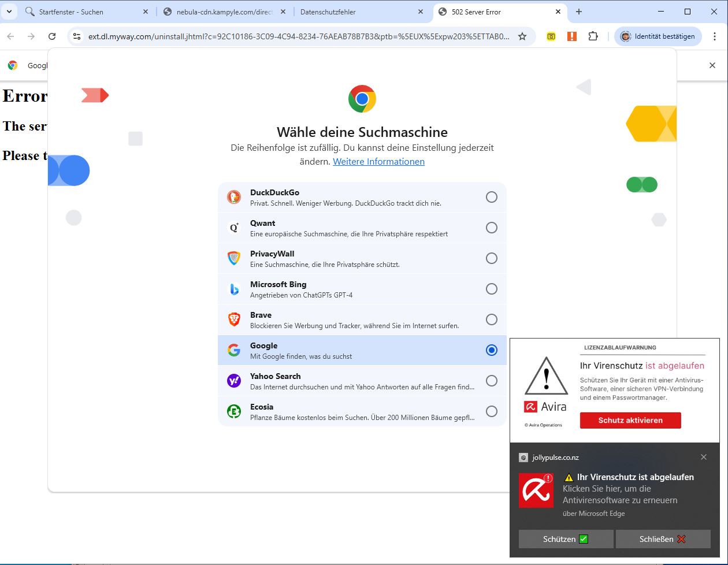Viewport: 728px width, 565px height.
Task: Dismiss the Chrome info bar with X
Action: click(x=712, y=65)
